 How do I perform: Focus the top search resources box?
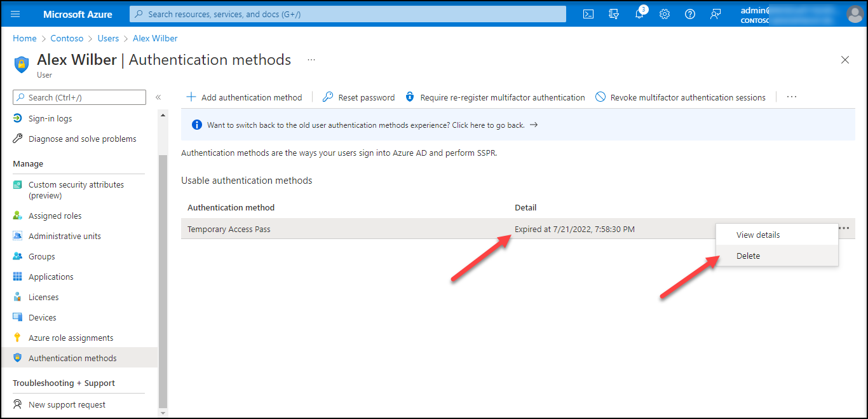(348, 14)
